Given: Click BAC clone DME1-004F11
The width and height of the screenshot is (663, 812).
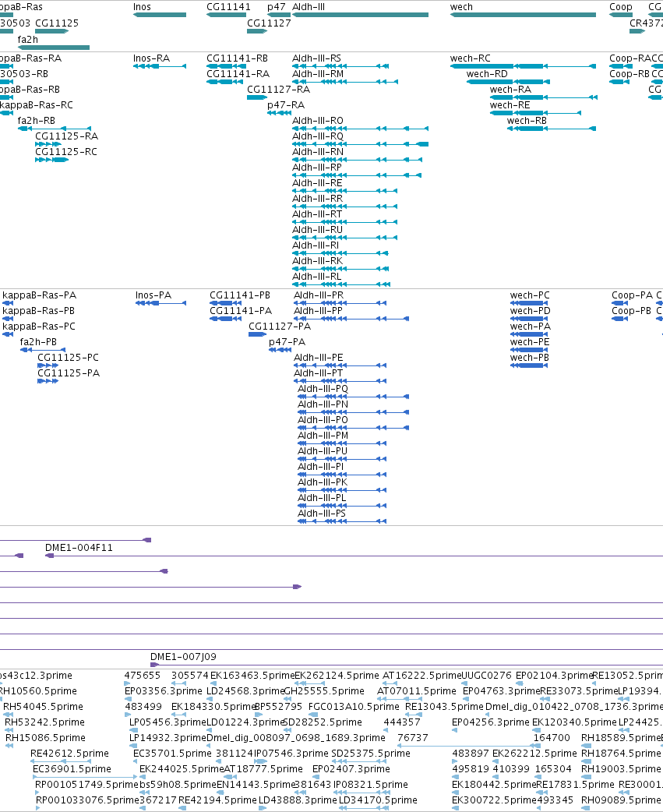Looking at the screenshot, I should tap(354, 556).
